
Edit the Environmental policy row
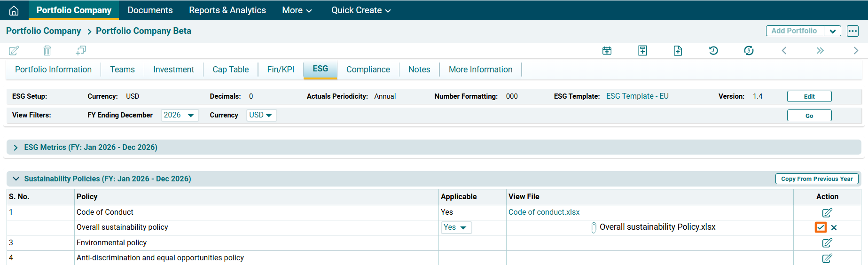(827, 243)
